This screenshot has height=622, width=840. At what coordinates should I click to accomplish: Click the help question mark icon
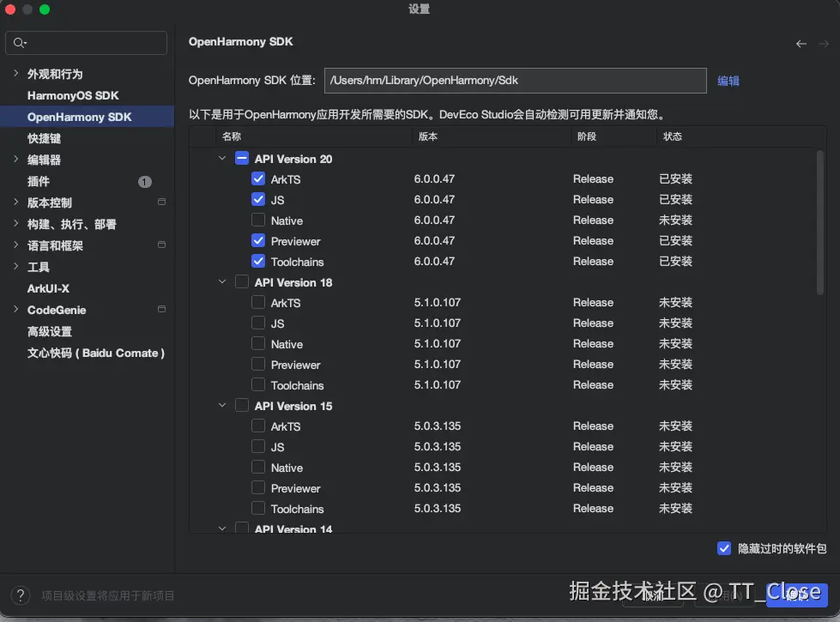click(x=20, y=595)
